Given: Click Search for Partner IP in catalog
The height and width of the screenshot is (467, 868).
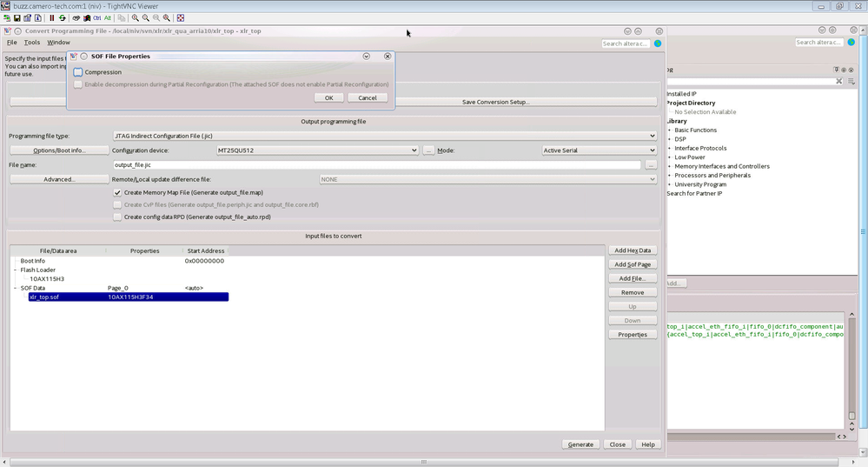Looking at the screenshot, I should (x=694, y=193).
